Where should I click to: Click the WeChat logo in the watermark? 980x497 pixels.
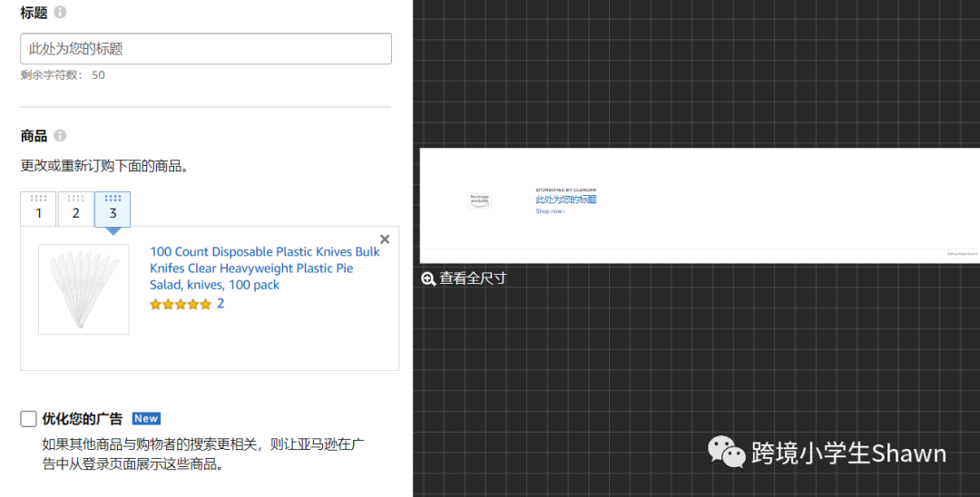[x=727, y=451]
